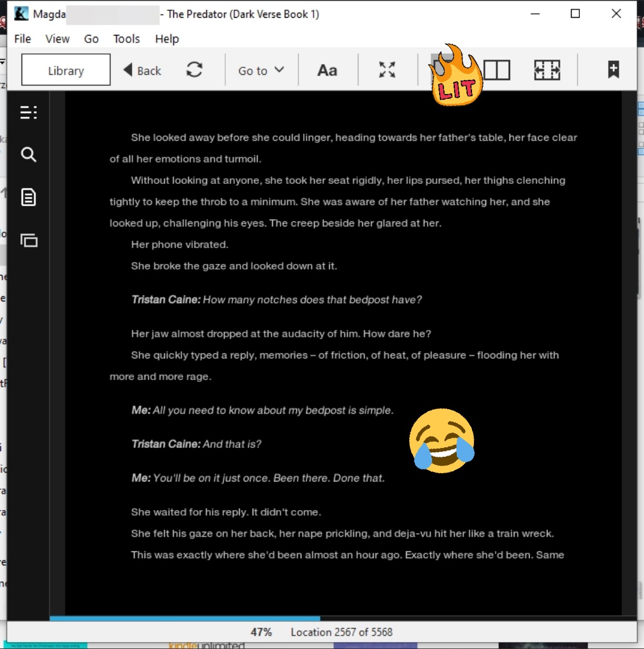Image resolution: width=644 pixels, height=649 pixels.
Task: Maximize the Kindle window
Action: tap(575, 14)
